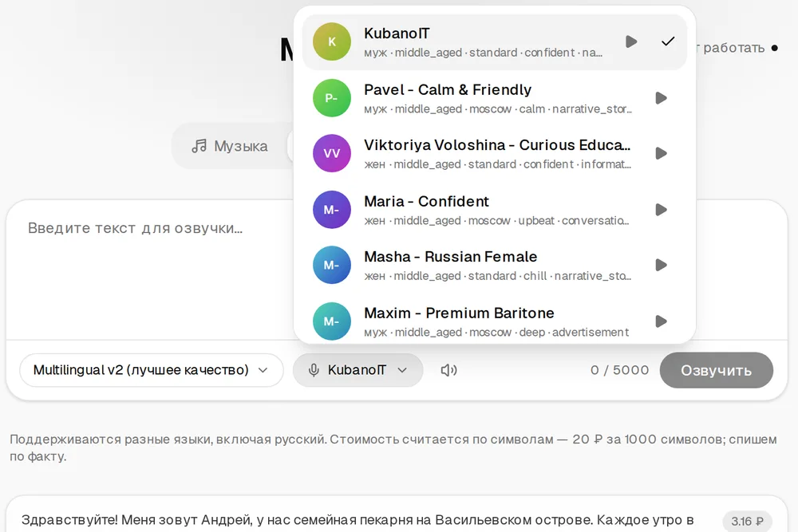Screen dimensions: 798x532
Task: Click the purple VV avatar of Viktoriya
Action: coord(332,154)
